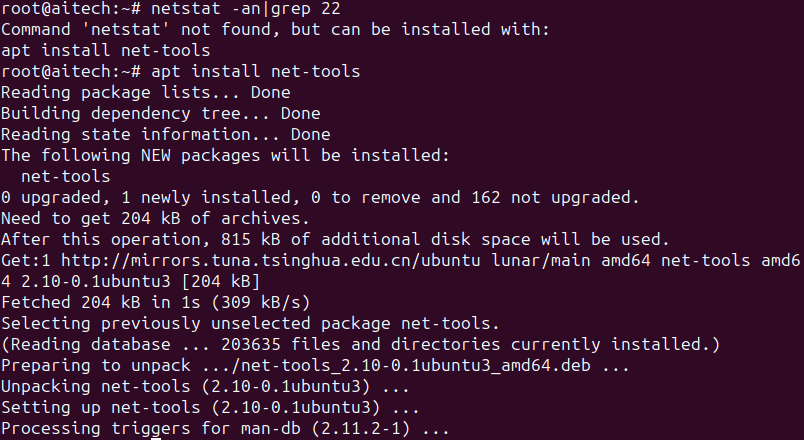Click 'Reading state information... Done' line
Viewport: 804px width, 440px height.
pyautogui.click(x=166, y=135)
